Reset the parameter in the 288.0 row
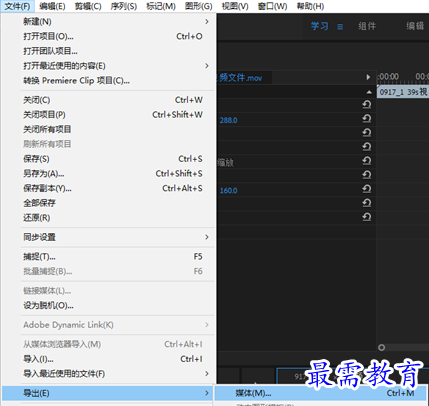The image size is (429, 406). (367, 119)
